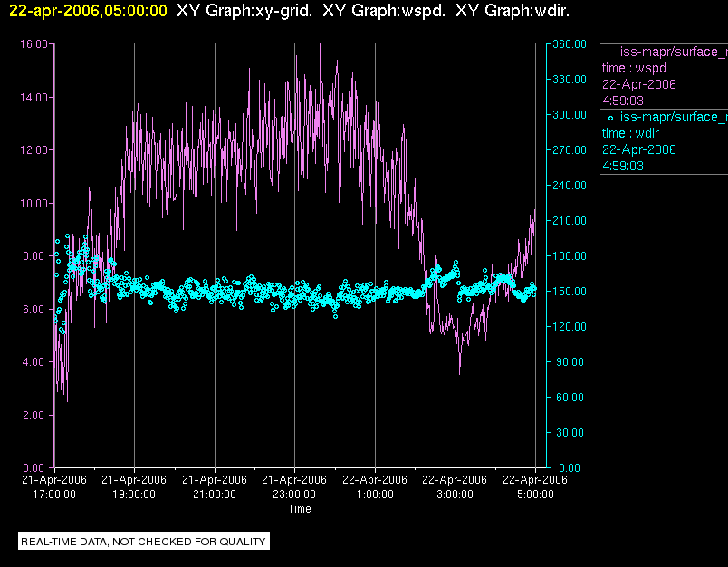Click the yellow timestamp 22-apr-2006,05:00:00
The height and width of the screenshot is (567, 728).
click(x=88, y=11)
